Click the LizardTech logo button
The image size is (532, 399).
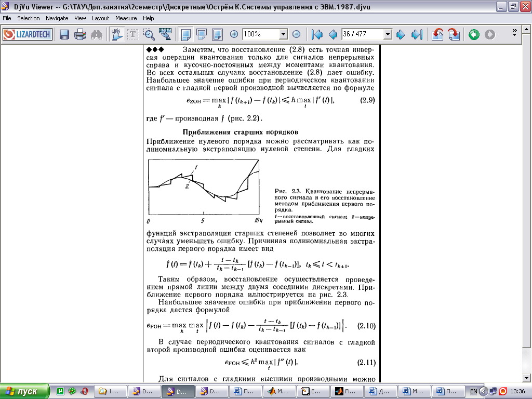click(x=28, y=34)
